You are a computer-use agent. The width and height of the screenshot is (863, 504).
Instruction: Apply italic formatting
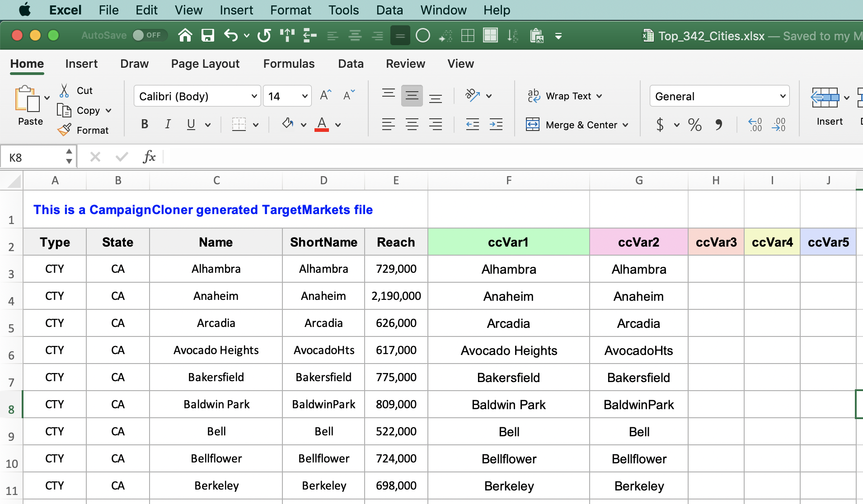pyautogui.click(x=167, y=124)
